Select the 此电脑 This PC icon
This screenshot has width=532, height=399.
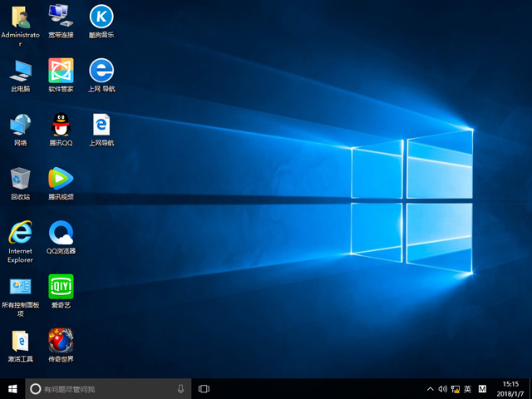20,71
